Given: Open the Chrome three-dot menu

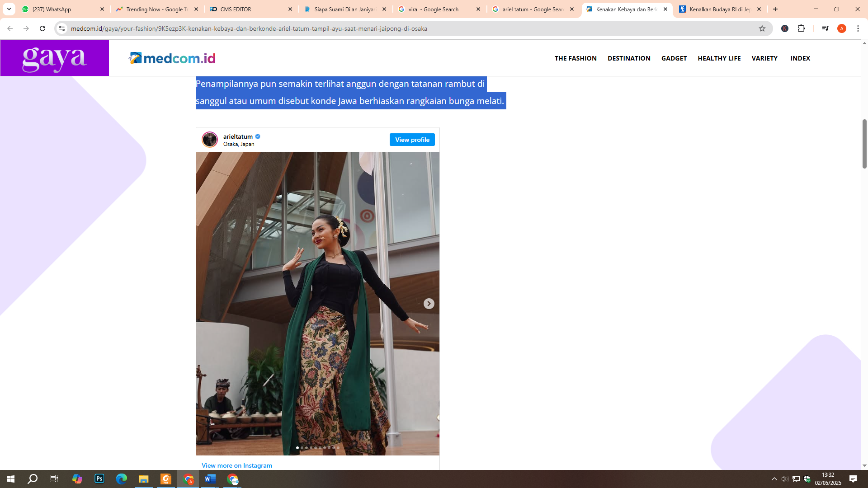Looking at the screenshot, I should [858, 28].
